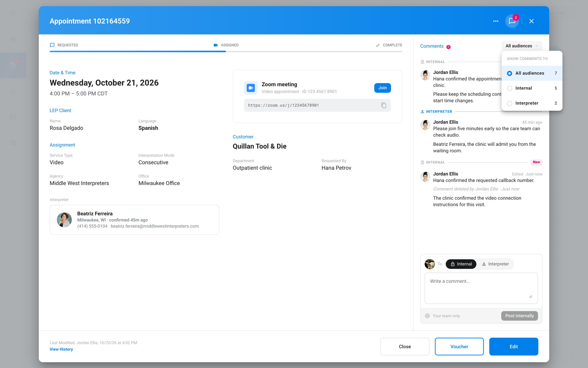Viewport: 588px width, 368px height.
Task: Open Beatriz Ferreira's interpreter photo
Action: [x=64, y=220]
